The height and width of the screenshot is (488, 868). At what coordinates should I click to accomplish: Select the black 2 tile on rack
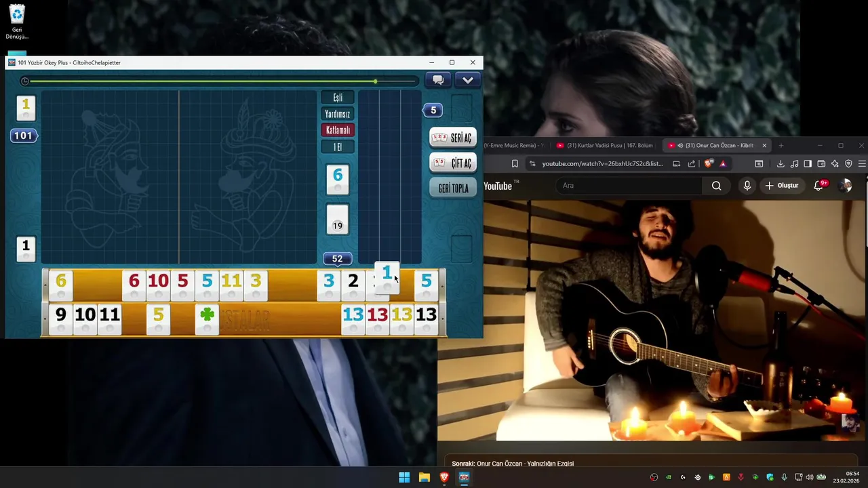click(353, 285)
